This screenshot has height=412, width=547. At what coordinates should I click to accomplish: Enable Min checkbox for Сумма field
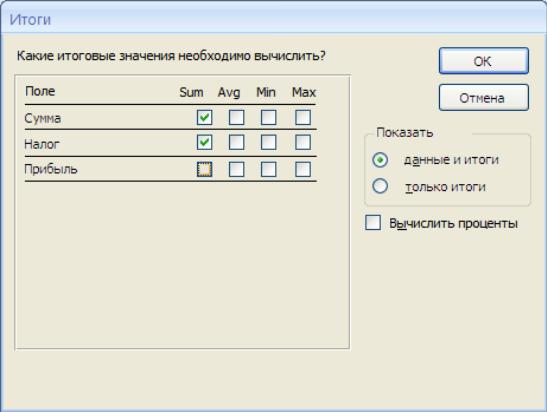[269, 118]
